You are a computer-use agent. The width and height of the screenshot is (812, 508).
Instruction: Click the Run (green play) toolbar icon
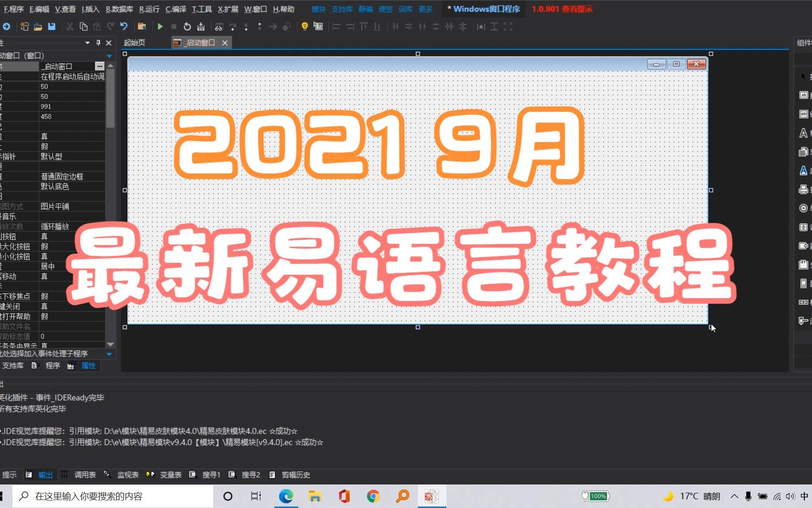160,27
